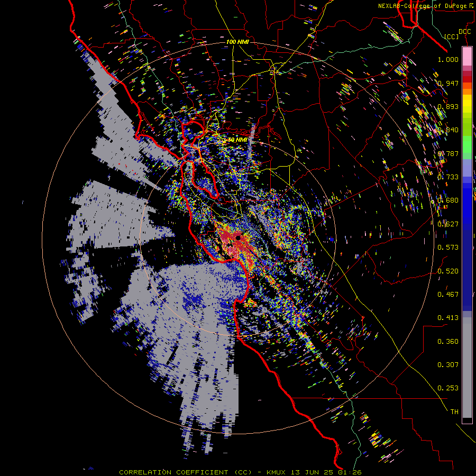This screenshot has height=476, width=476.
Task: Pick the yellow band on the color scale
Action: (x=467, y=104)
